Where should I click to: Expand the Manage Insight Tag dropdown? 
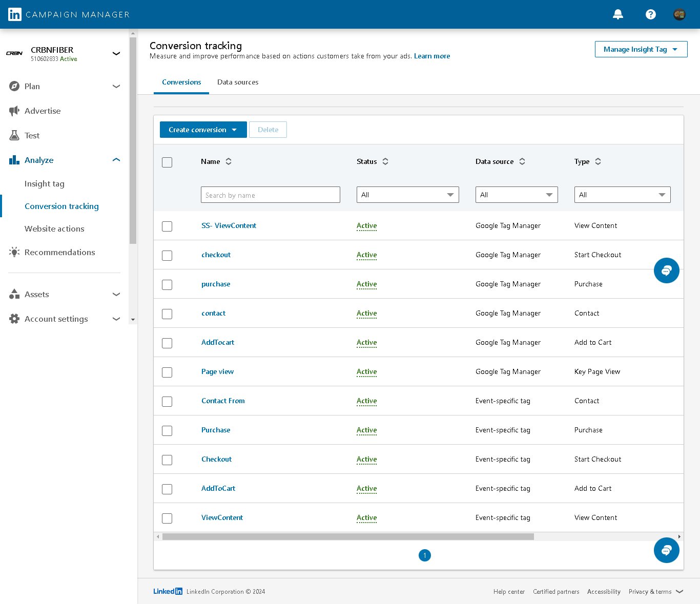641,49
